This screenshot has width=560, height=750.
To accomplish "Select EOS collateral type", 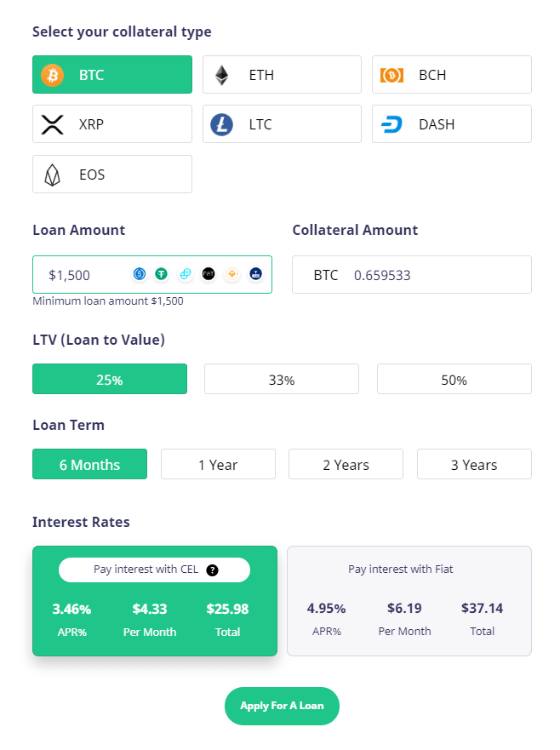I will pyautogui.click(x=112, y=175).
